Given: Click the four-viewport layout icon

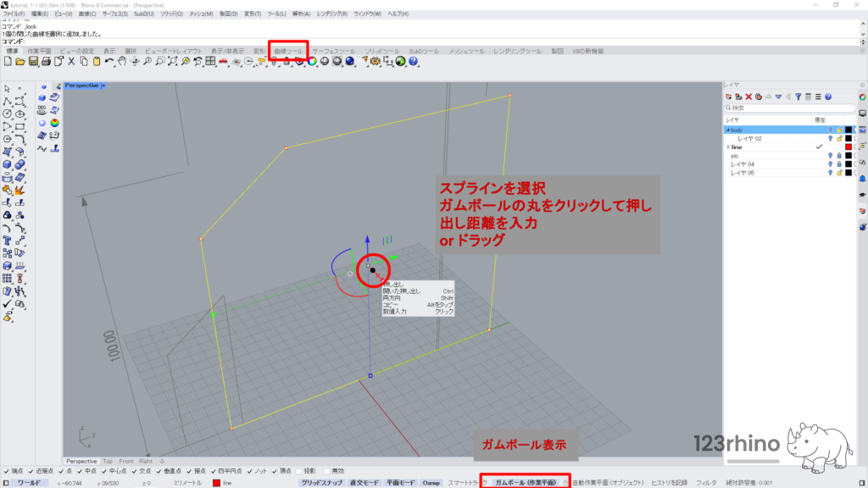Looking at the screenshot, I should coord(210,61).
